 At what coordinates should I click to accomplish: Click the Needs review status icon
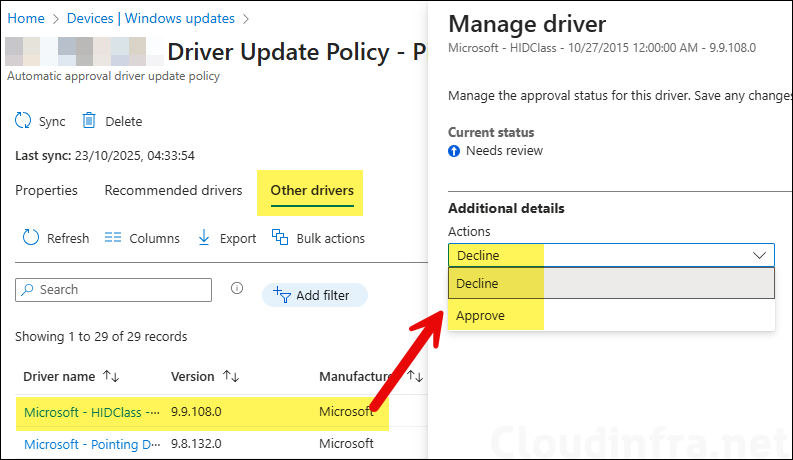point(455,151)
